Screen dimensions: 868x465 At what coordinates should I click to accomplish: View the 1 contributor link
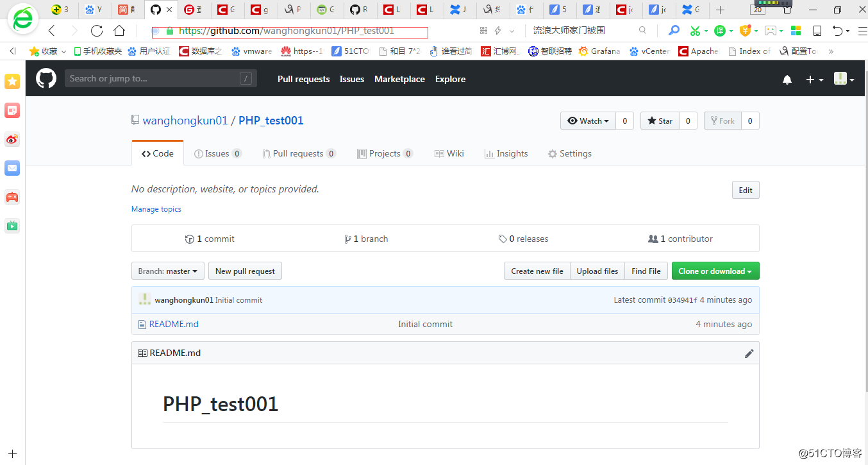click(680, 239)
